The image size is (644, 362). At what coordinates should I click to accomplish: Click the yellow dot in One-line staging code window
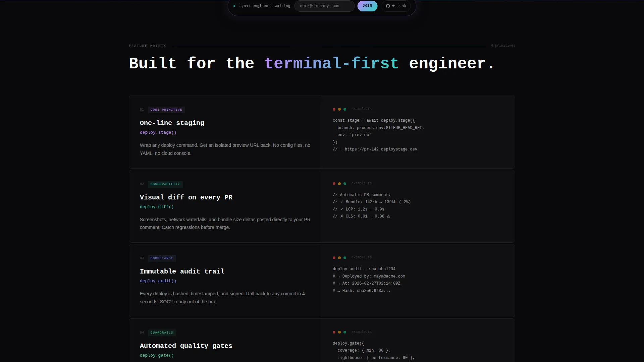pos(339,109)
